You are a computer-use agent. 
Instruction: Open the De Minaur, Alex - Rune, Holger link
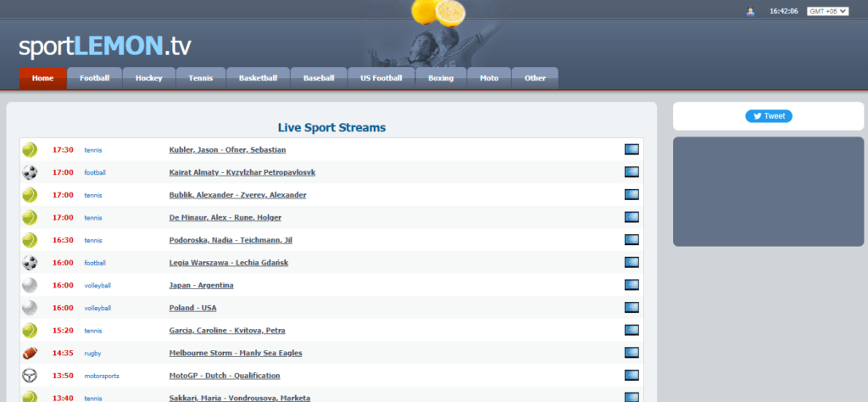point(225,218)
